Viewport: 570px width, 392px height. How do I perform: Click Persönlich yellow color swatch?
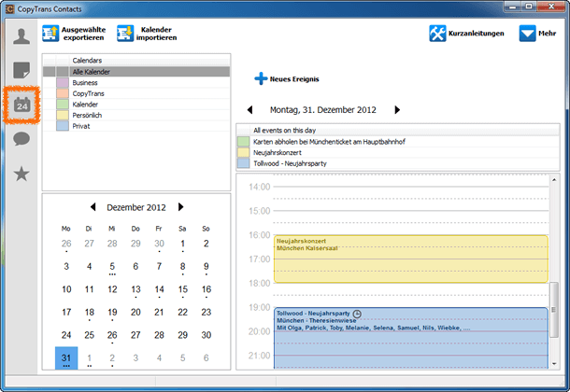pyautogui.click(x=63, y=116)
